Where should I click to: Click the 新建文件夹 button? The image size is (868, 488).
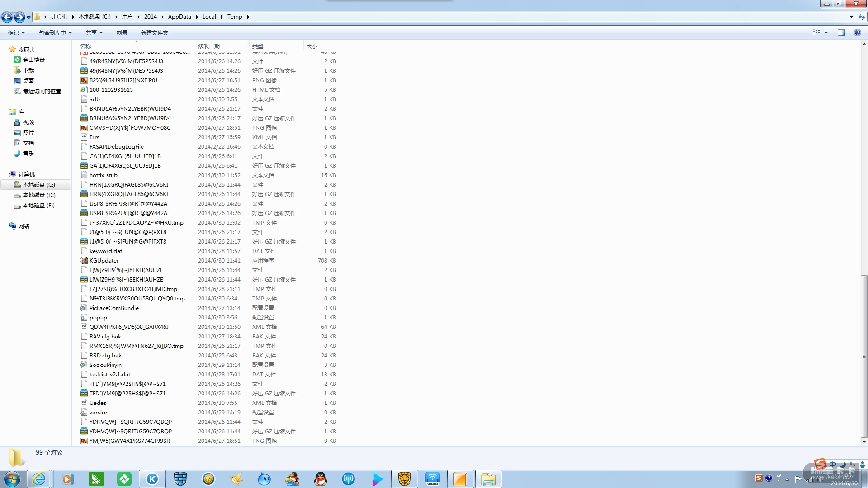coord(154,33)
